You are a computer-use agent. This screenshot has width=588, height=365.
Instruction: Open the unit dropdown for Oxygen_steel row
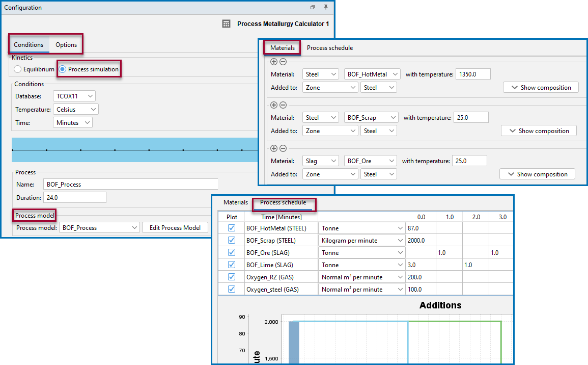(x=361, y=289)
